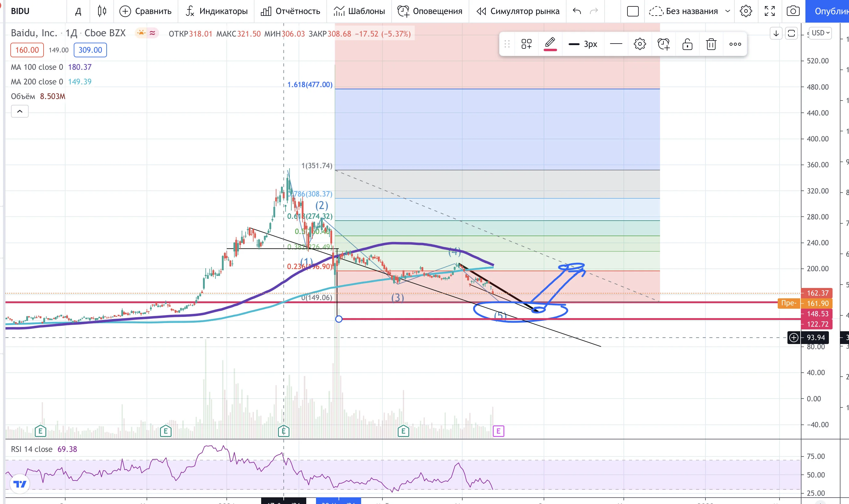This screenshot has width=849, height=504.
Task: Change the Д chart interval
Action: (x=78, y=11)
